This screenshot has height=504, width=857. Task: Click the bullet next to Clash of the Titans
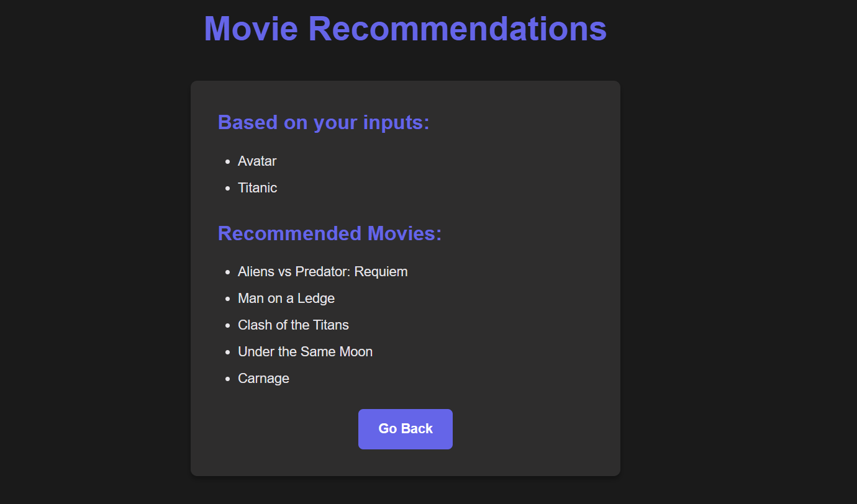(227, 326)
